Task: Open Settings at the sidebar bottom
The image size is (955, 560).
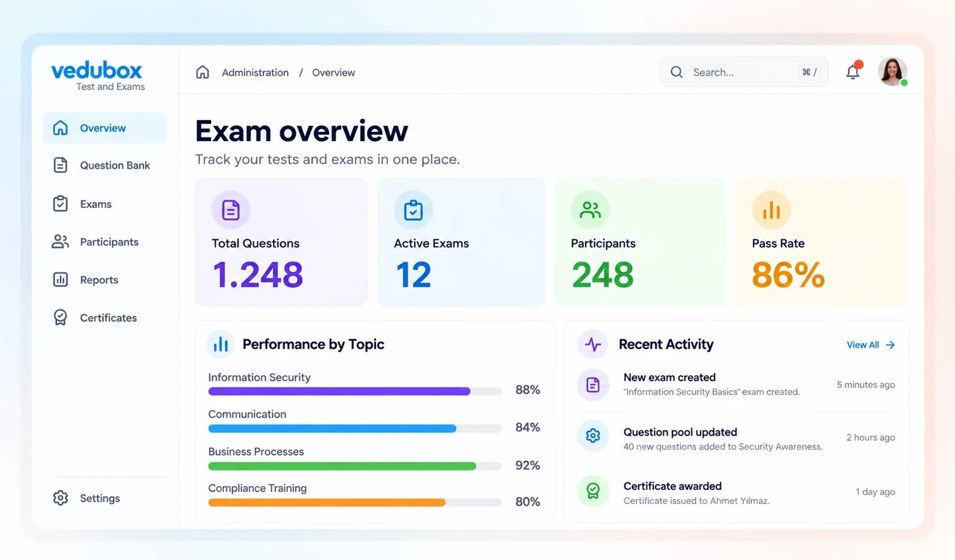Action: 105,498
